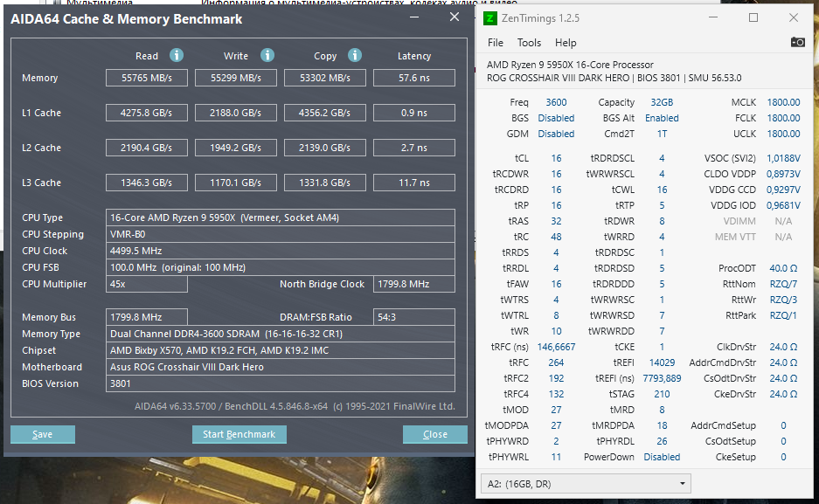Image resolution: width=819 pixels, height=504 pixels.
Task: Click the RttNom RZQ/7 value
Action: (783, 284)
